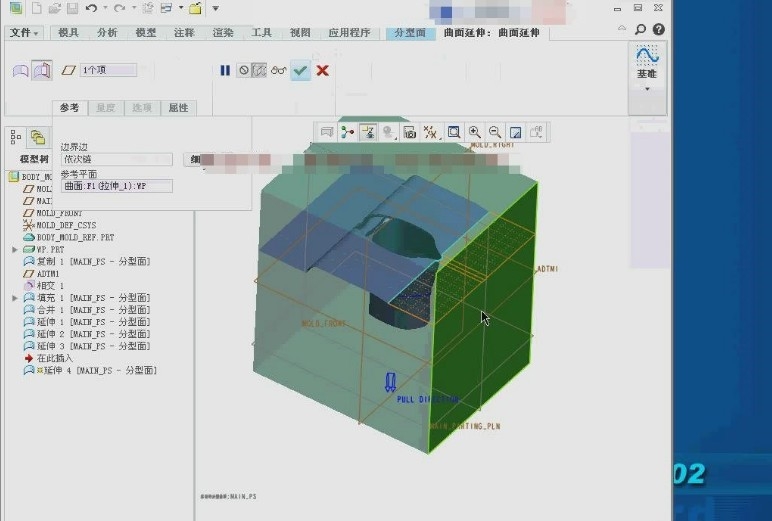Screen dimensions: 772x521
Task: Open the Undo history dropdown arrow
Action: pos(105,8)
